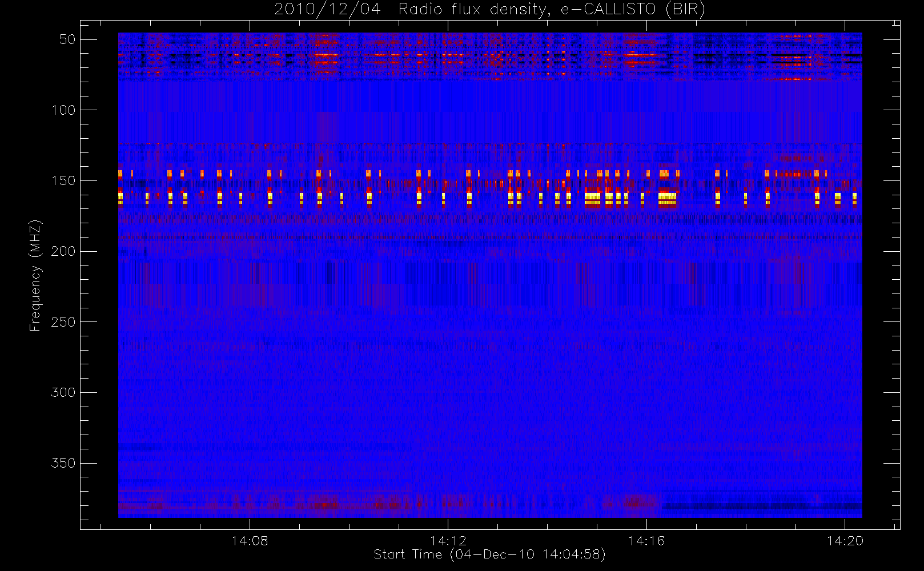Click the 14:08 time tick label

250,541
